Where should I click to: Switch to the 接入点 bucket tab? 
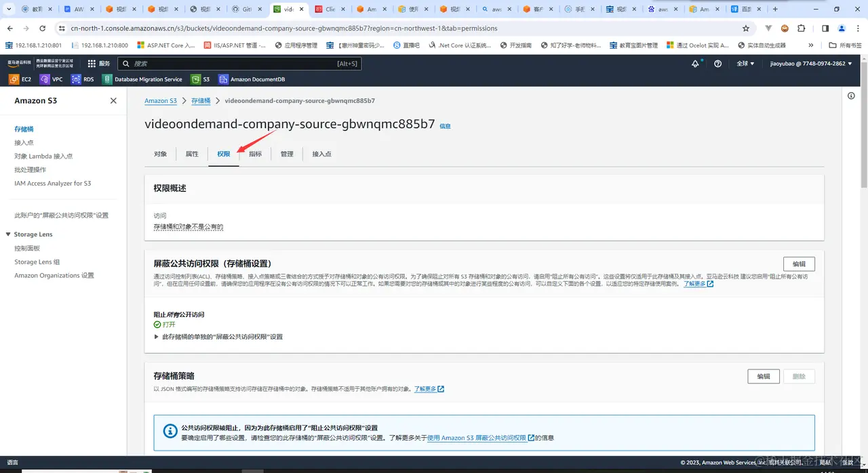[x=321, y=154]
